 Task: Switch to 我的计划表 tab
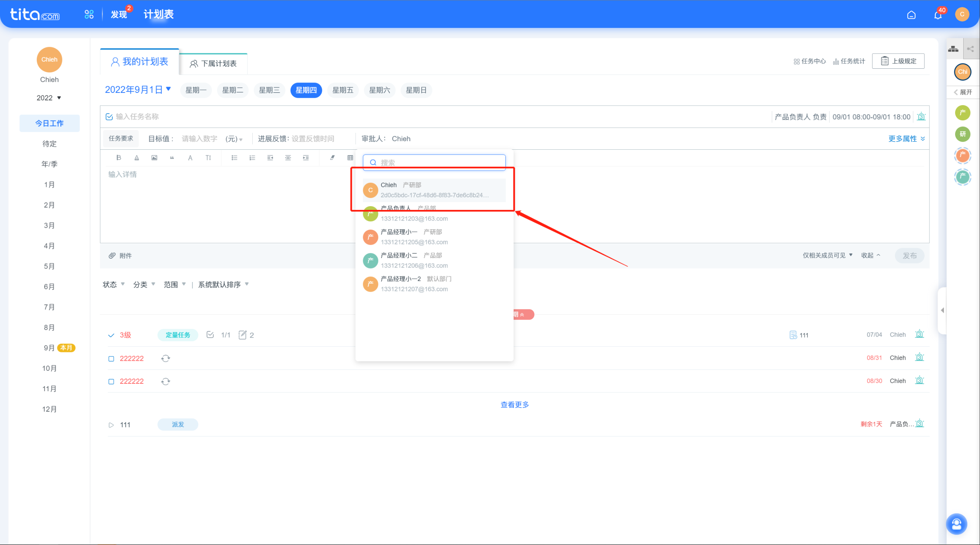139,62
